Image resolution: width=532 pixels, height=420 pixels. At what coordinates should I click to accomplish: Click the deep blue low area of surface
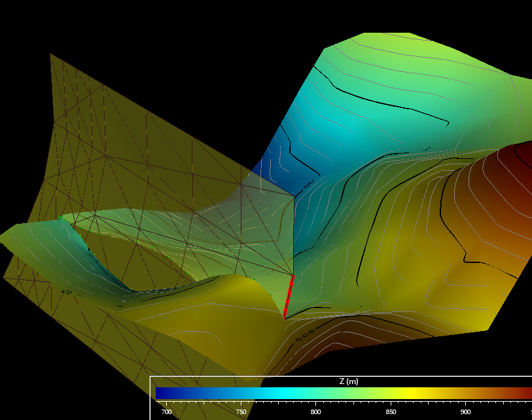tap(275, 160)
